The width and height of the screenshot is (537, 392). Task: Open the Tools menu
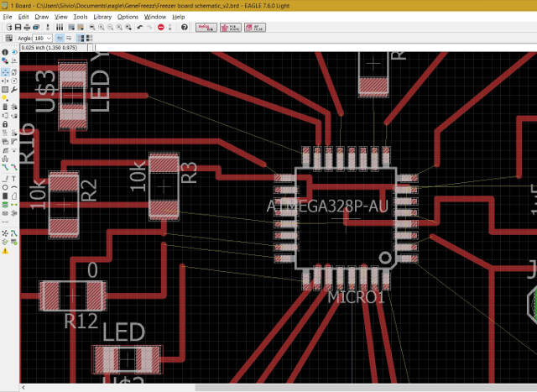(x=81, y=17)
